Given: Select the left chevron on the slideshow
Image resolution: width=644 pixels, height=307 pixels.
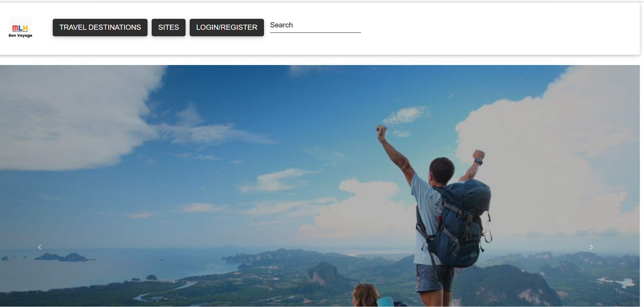Looking at the screenshot, I should (40, 247).
